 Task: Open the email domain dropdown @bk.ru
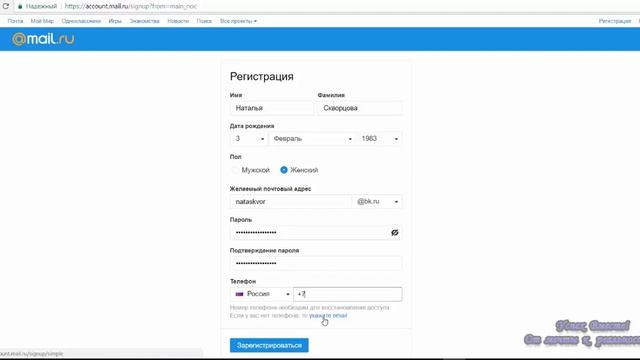377,202
